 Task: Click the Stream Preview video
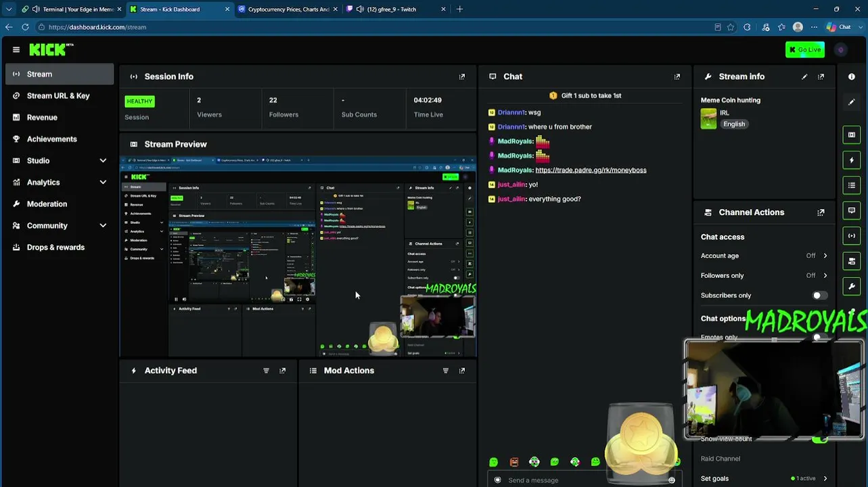(x=298, y=257)
